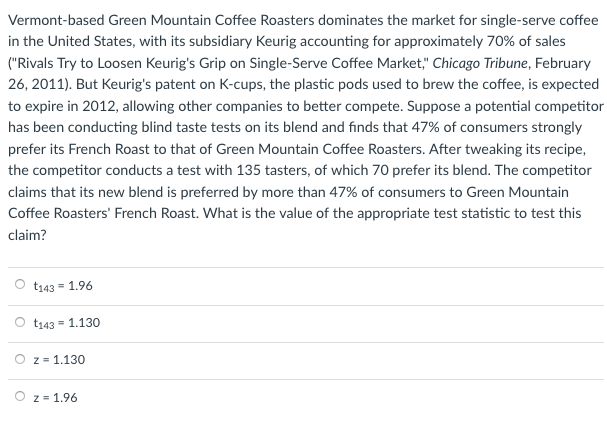The height and width of the screenshot is (423, 607).
Task: Mark the z = 1.96 radio button
Action: tap(20, 396)
